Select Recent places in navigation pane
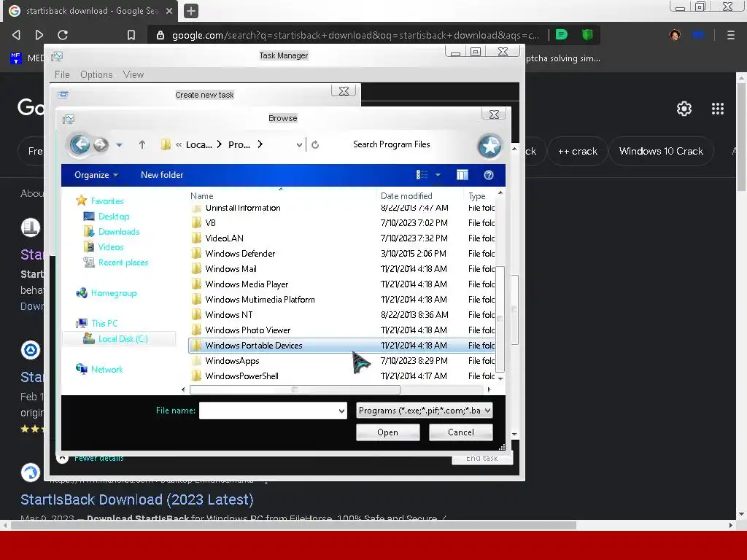Viewport: 747px width, 560px height. tap(116, 262)
